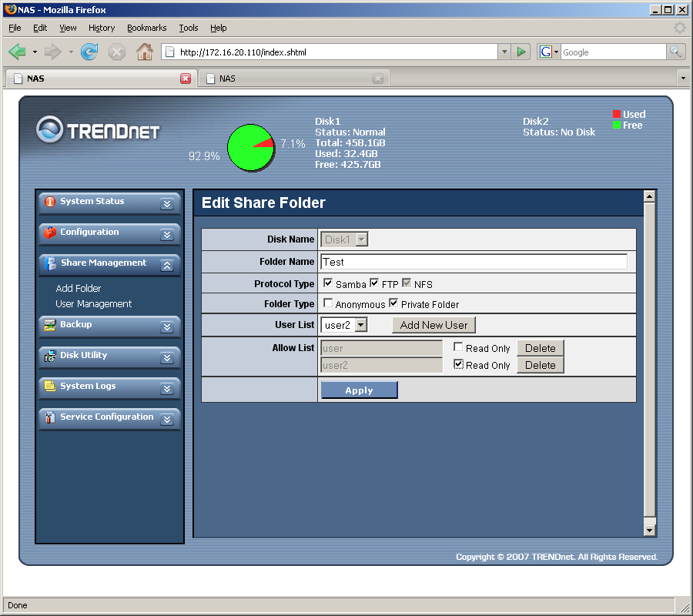Click the Forward navigation arrow
This screenshot has width=693, height=616.
click(53, 52)
